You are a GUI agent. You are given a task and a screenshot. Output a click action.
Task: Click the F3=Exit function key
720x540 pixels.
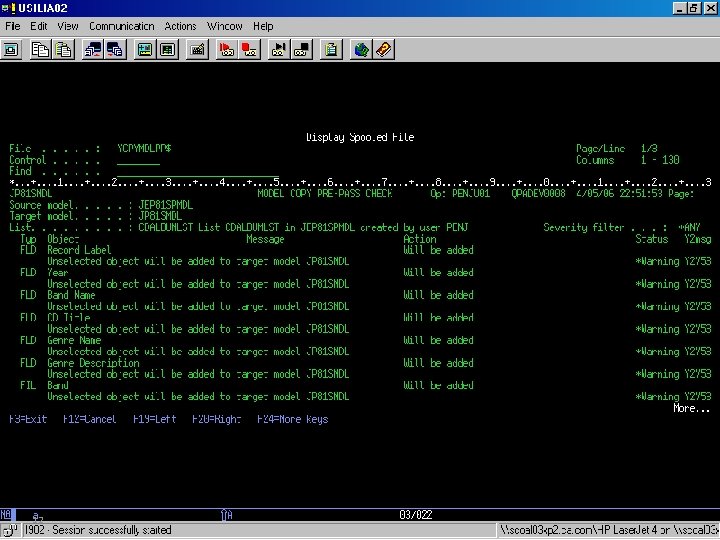(28, 419)
